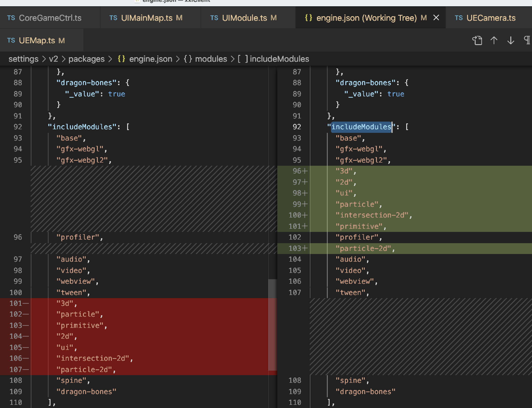The width and height of the screenshot is (532, 408).
Task: Click the Open File icon in diff toolbar
Action: point(477,40)
